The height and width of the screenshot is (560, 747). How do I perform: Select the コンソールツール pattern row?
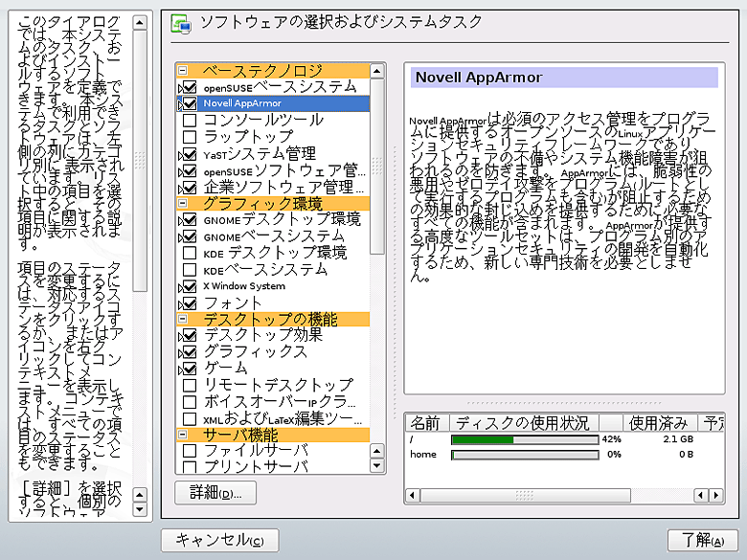(273, 120)
